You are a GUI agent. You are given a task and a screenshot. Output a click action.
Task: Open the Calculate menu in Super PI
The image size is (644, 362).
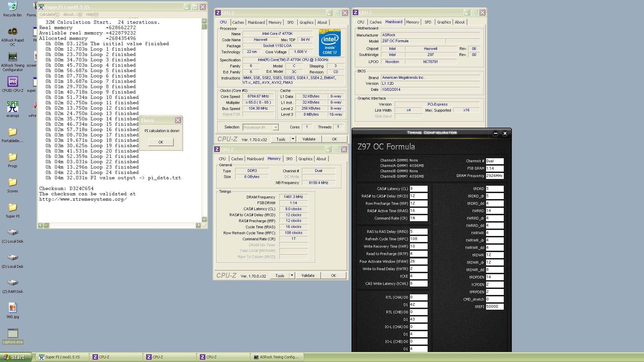[49, 14]
